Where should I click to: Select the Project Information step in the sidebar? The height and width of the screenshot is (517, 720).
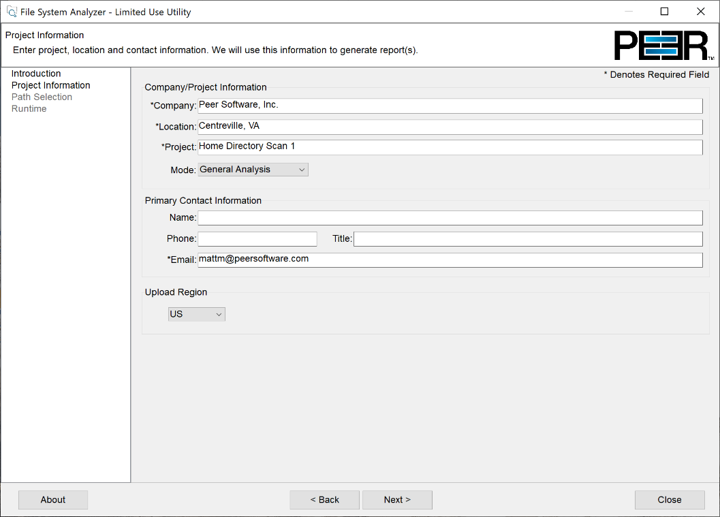51,85
